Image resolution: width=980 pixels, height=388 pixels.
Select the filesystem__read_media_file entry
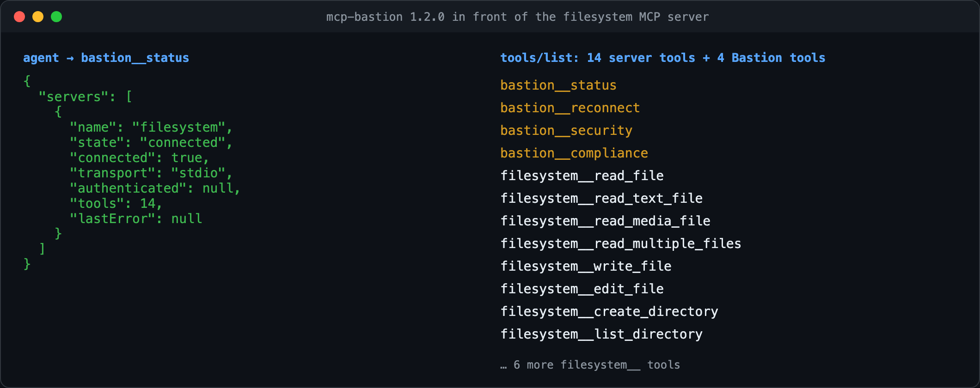click(605, 221)
